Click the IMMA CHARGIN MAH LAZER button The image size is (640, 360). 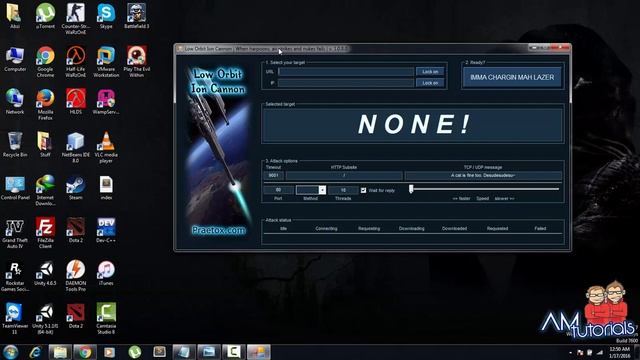[x=512, y=77]
